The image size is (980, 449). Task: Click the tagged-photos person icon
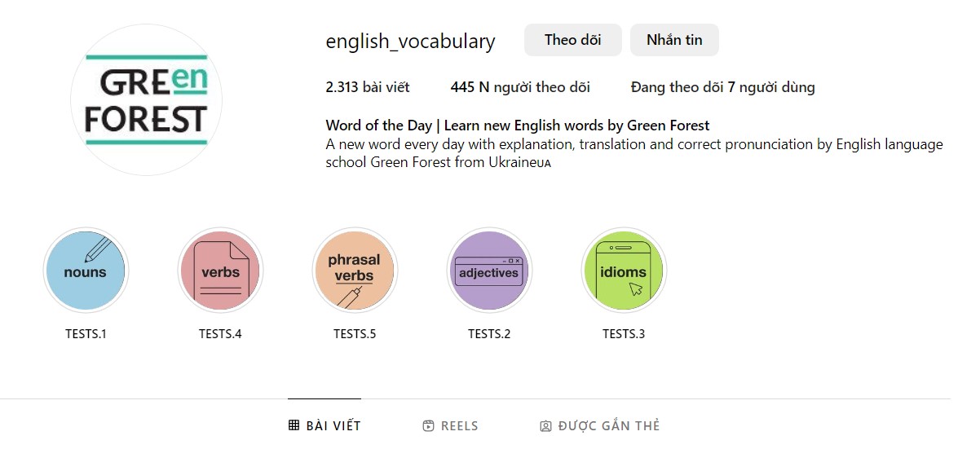click(546, 425)
